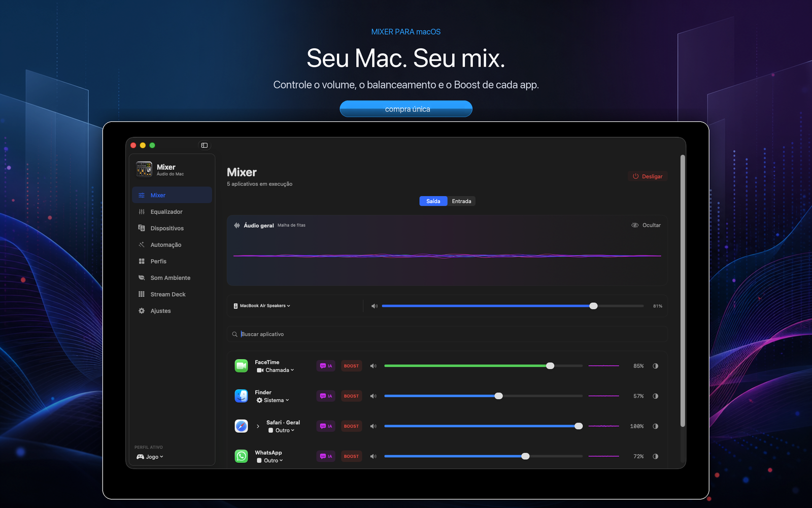Viewport: 812px width, 508px height.
Task: Enable BOOST for WhatsApp
Action: coord(351,456)
